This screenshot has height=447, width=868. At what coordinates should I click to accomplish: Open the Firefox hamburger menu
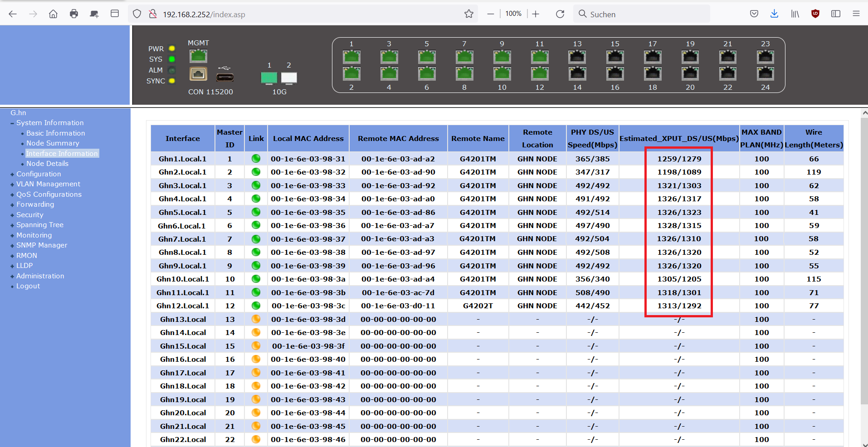click(856, 14)
